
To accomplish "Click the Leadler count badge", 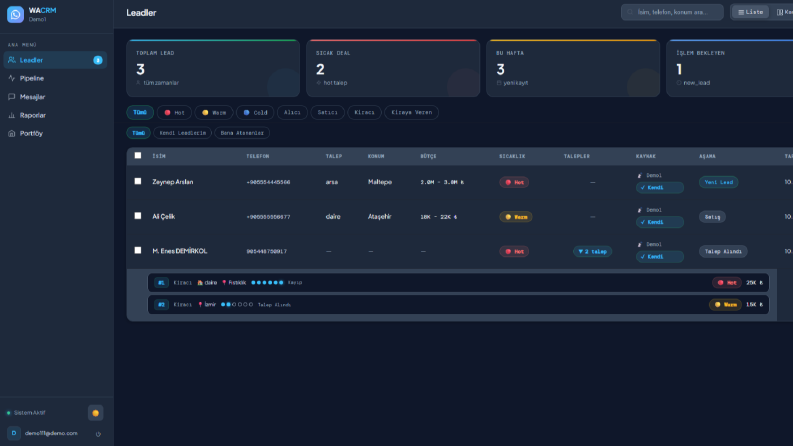I will click(98, 60).
